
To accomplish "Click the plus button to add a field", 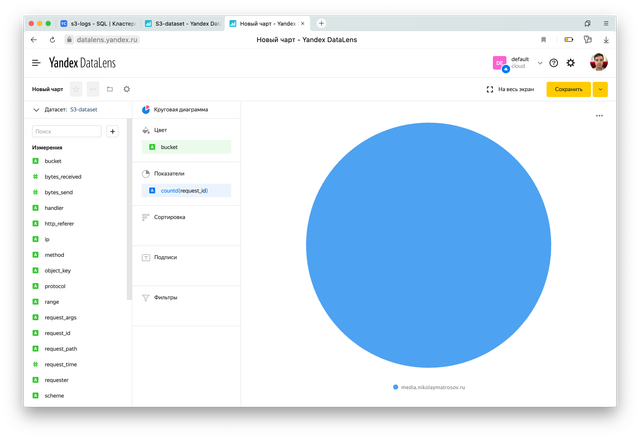I will [x=112, y=131].
